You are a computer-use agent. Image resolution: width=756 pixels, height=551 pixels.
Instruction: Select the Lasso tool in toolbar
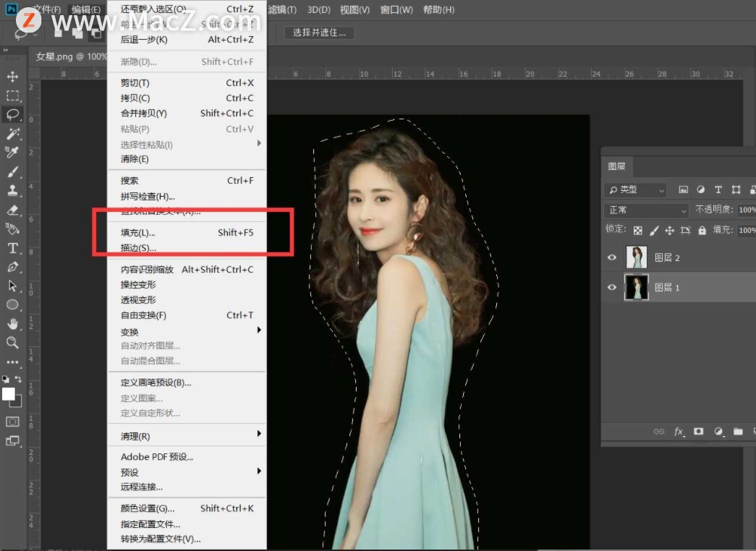pos(12,115)
